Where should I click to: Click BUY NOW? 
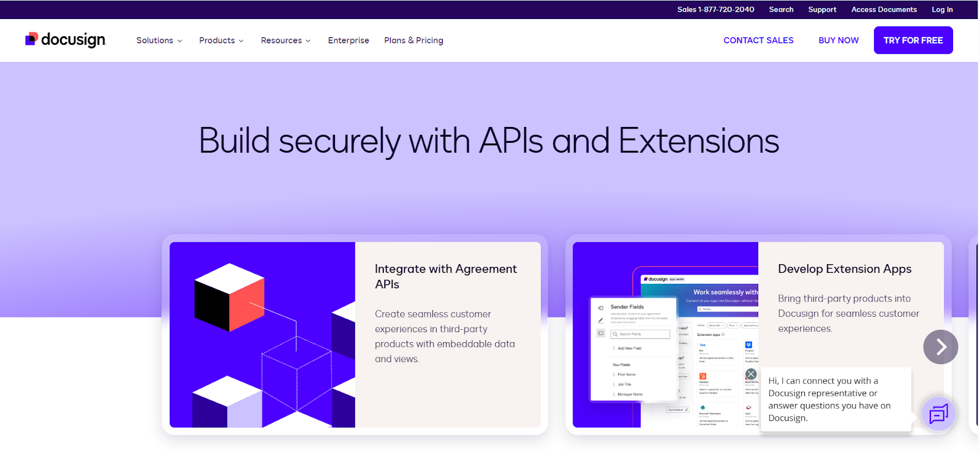pyautogui.click(x=839, y=40)
